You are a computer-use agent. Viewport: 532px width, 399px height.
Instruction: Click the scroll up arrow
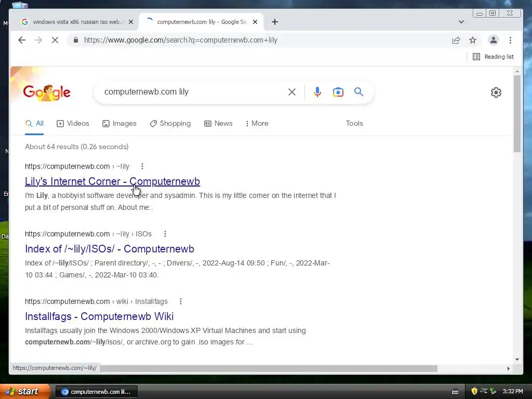coord(517,71)
